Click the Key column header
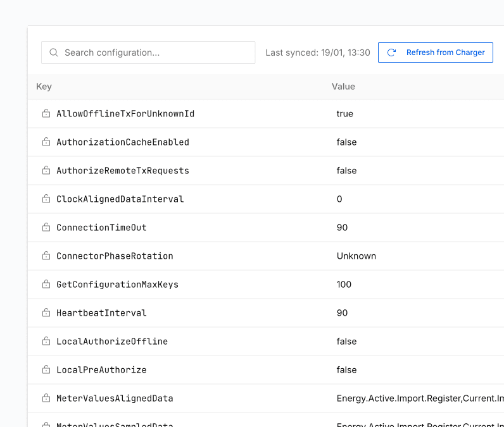Viewport: 504px width, 427px height. coord(44,87)
